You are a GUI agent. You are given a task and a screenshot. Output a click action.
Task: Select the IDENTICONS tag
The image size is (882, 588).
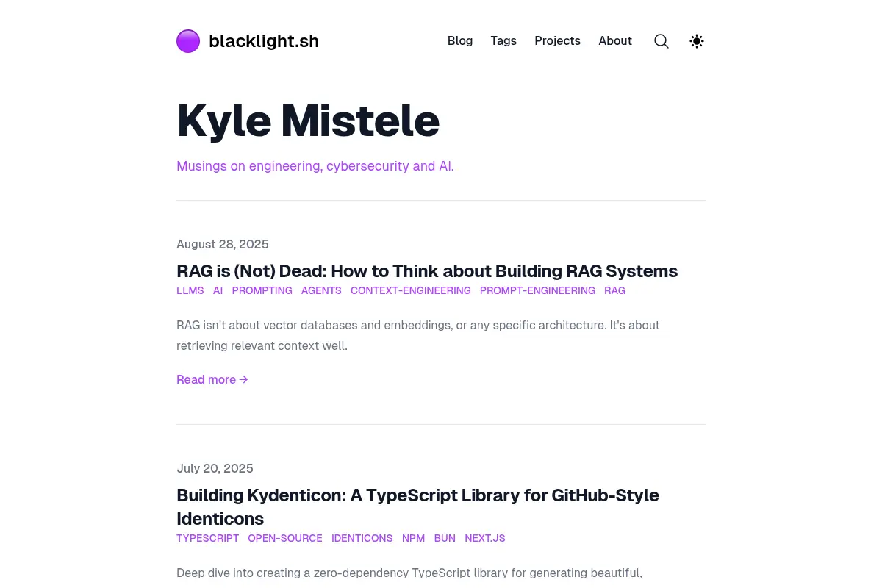pyautogui.click(x=362, y=538)
